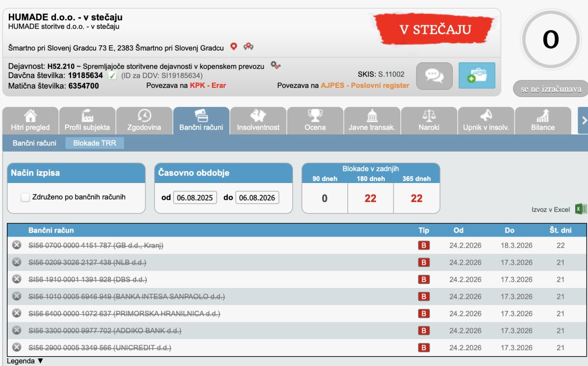This screenshot has width=588, height=366.
Task: Open the Bančni računi sub-tab
Action: pyautogui.click(x=34, y=143)
